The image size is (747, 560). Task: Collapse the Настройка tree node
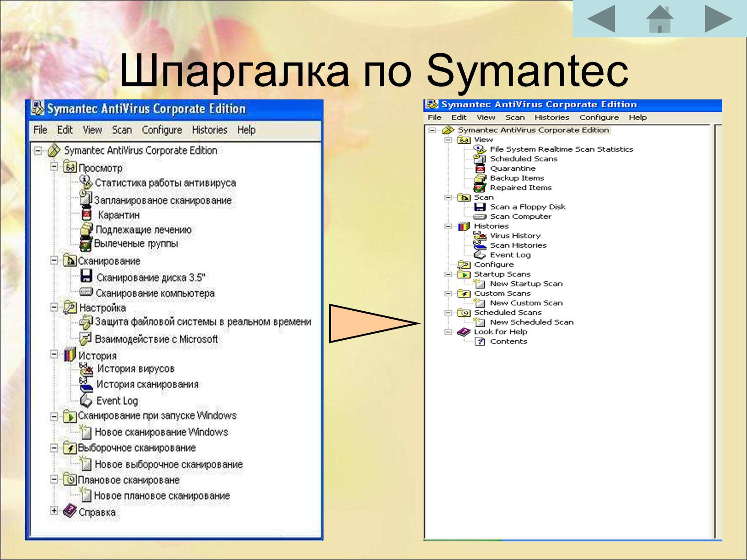coord(54,307)
